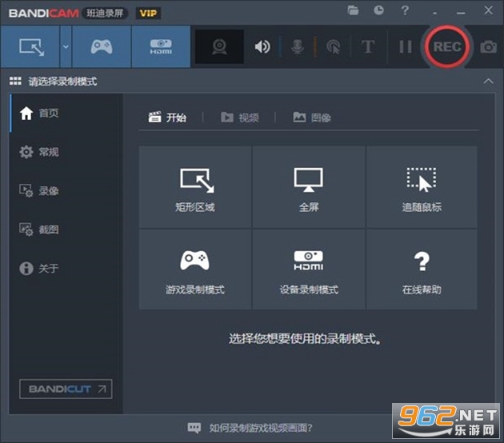Toggle the webcam overlay icon
504x443 pixels.
(219, 46)
